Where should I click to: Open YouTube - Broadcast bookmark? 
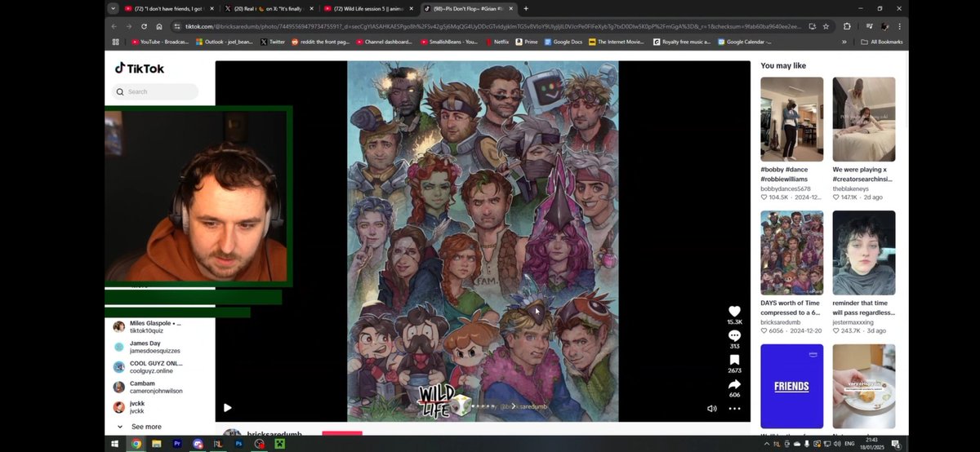[x=160, y=42]
